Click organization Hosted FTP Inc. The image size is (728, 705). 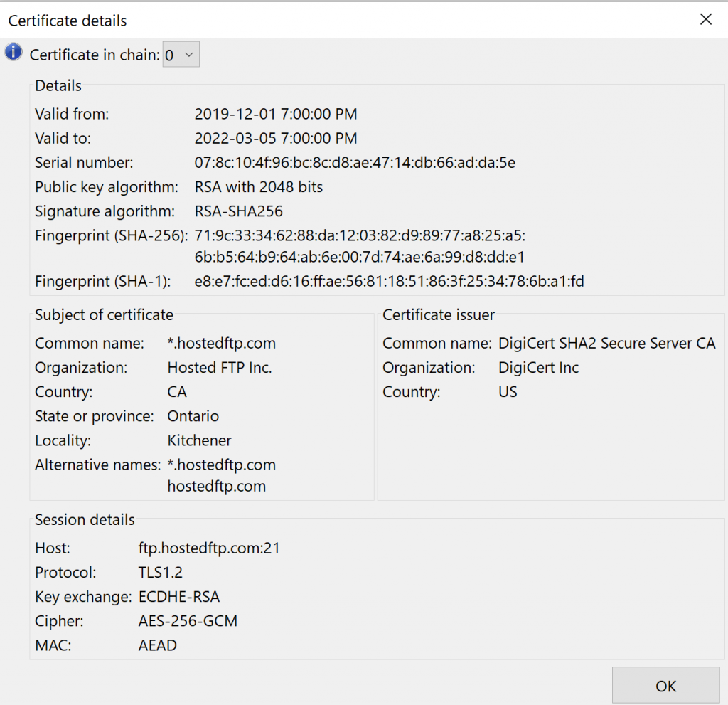pyautogui.click(x=220, y=368)
